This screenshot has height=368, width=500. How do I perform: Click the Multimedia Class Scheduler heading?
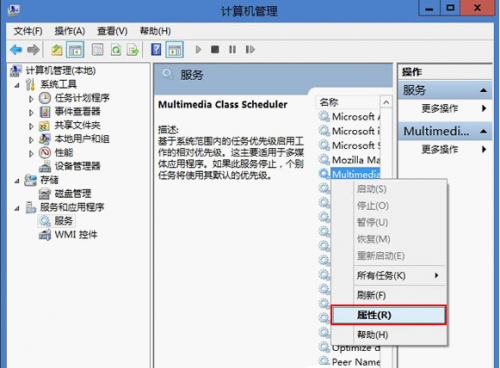[223, 105]
